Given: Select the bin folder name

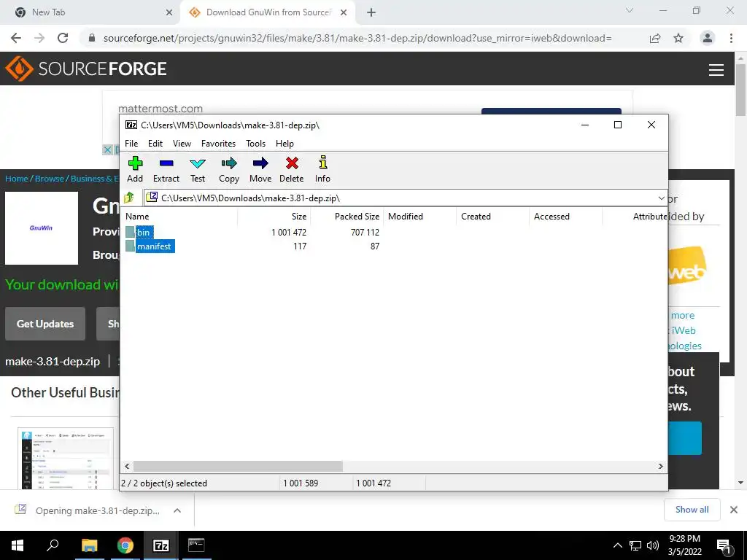Looking at the screenshot, I should coord(144,233).
